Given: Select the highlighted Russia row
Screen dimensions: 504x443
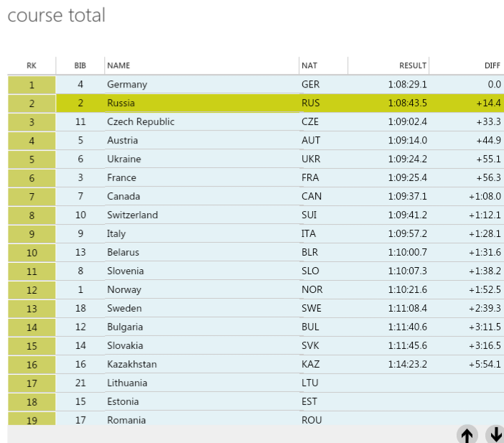Looking at the screenshot, I should pyautogui.click(x=256, y=103).
